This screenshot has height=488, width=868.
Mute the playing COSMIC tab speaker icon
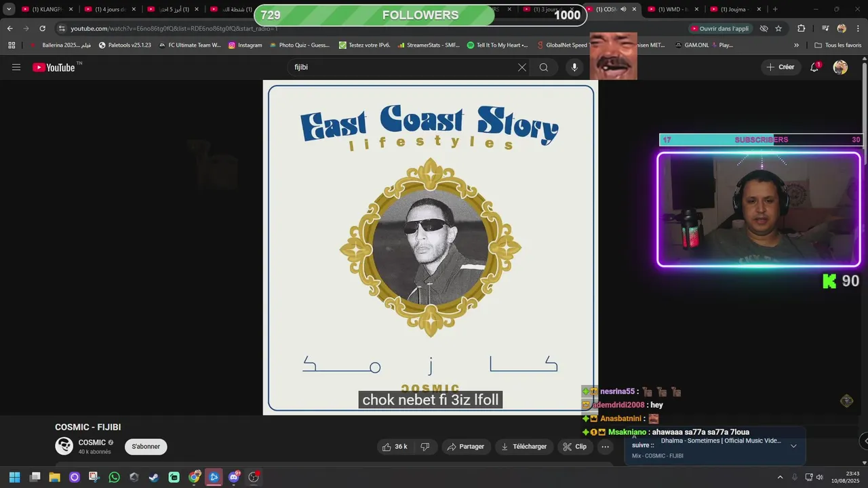623,9
